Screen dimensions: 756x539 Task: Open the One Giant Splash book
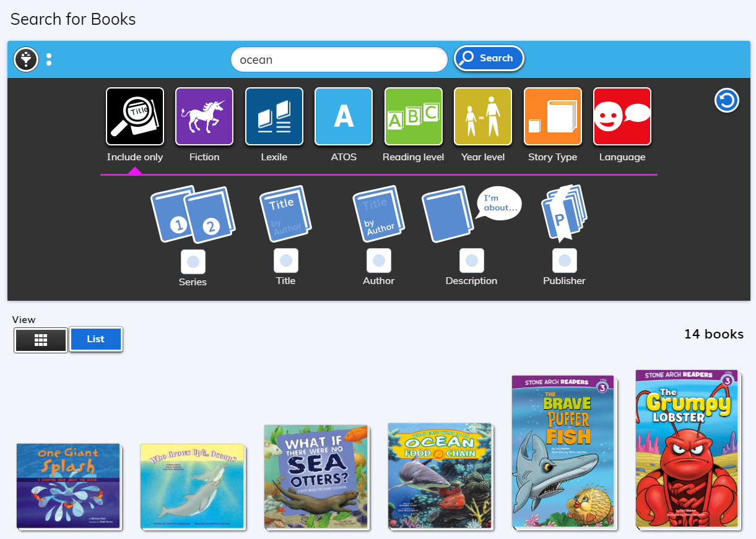pyautogui.click(x=69, y=486)
